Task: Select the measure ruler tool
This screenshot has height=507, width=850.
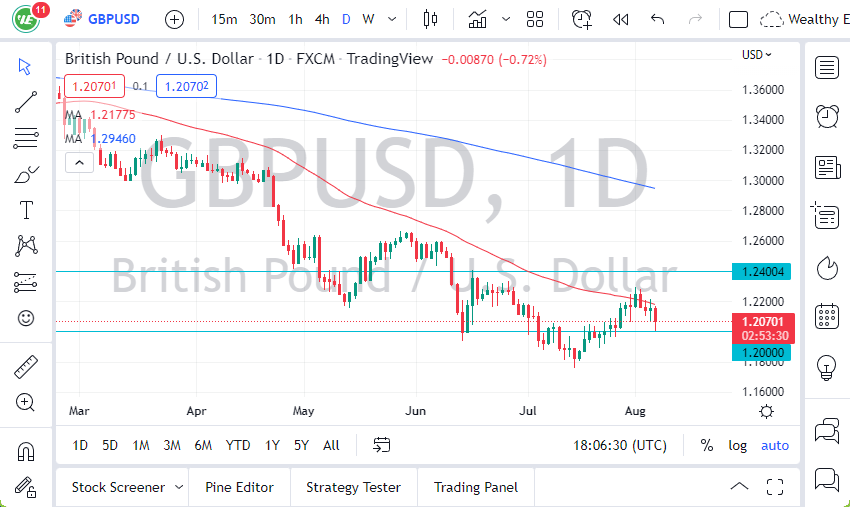Action: [26, 367]
